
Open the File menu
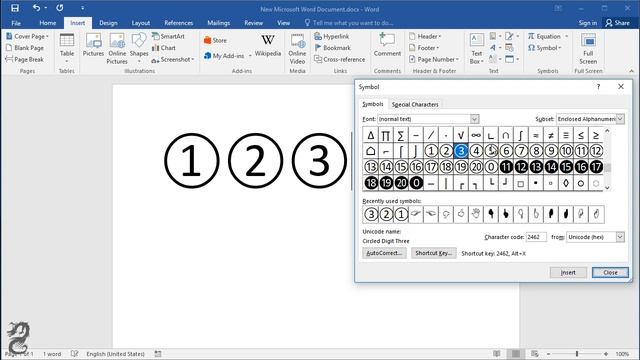point(16,23)
